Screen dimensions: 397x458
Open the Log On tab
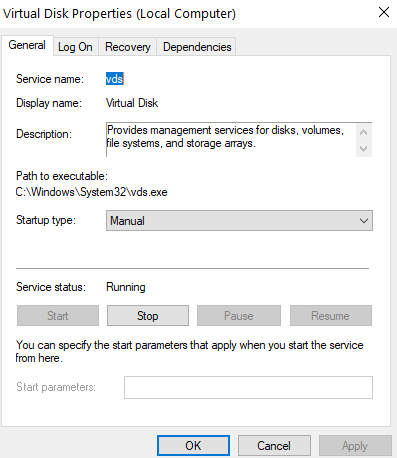point(75,47)
